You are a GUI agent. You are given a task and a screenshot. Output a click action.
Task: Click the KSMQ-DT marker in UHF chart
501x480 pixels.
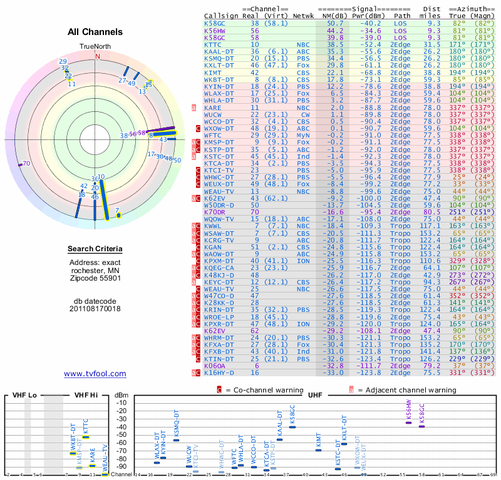pos(176,440)
